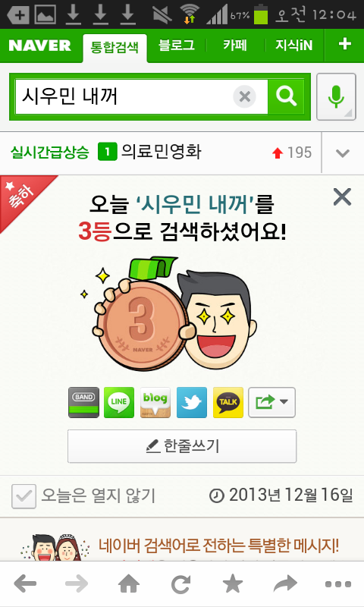Image resolution: width=364 pixels, height=607 pixels.
Task: Clear search text with X icon
Action: pyautogui.click(x=244, y=96)
